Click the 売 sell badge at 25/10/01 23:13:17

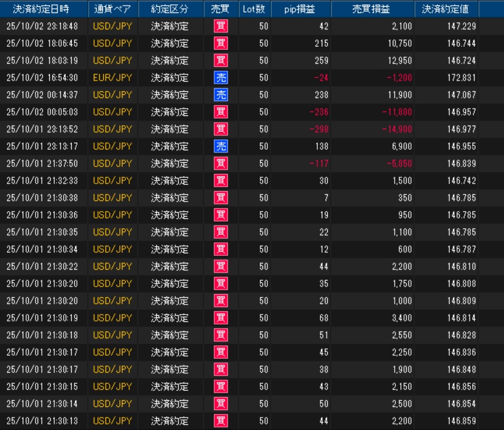(x=221, y=146)
